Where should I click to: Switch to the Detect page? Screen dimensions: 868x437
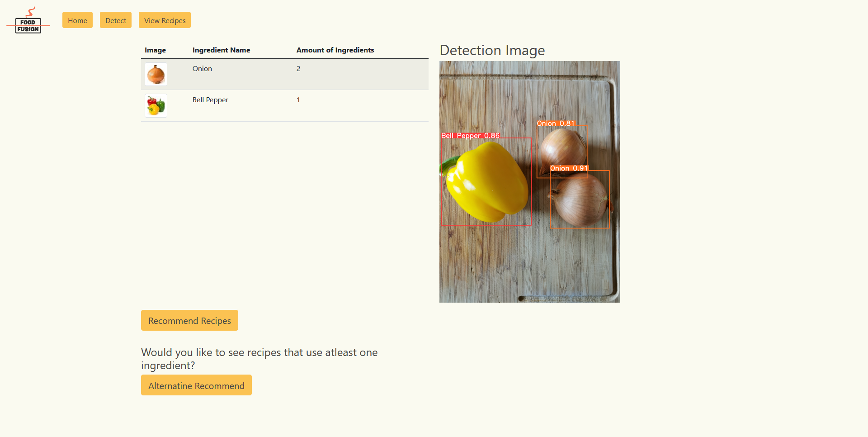(115, 20)
